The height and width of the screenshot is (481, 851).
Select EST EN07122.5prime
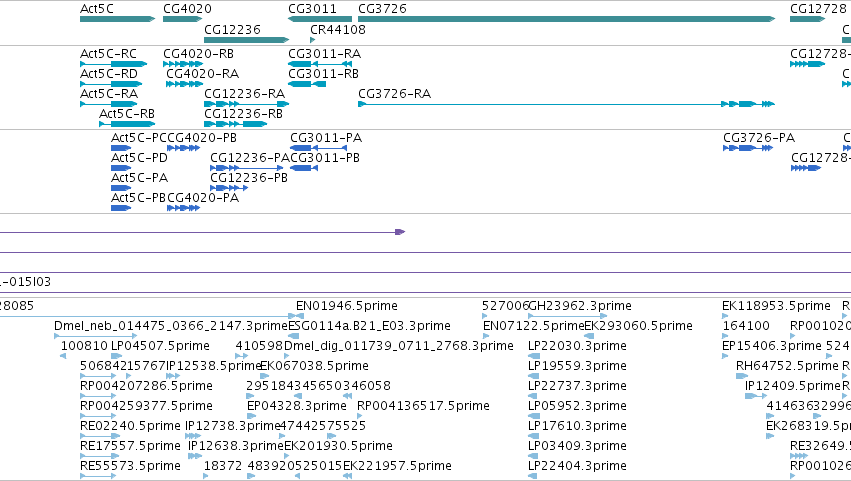534,326
